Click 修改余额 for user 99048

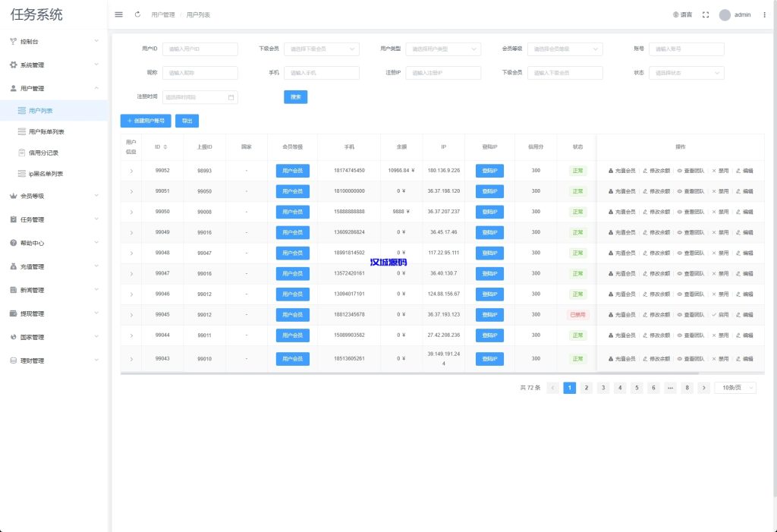tap(656, 253)
